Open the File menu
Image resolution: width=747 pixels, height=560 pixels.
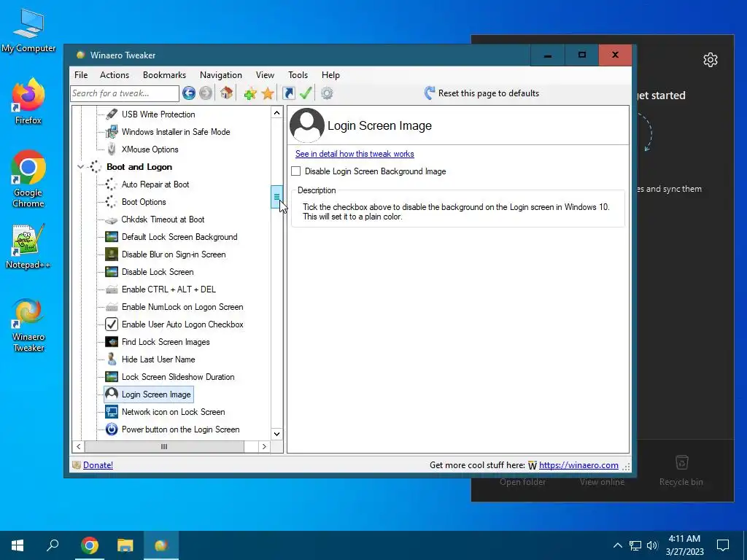pyautogui.click(x=81, y=75)
